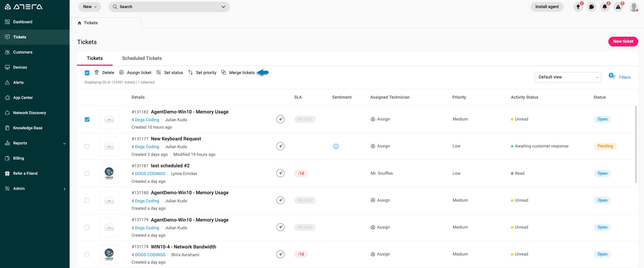
Task: Check ticket #131181 test scheduled #2 checkbox
Action: tap(87, 173)
